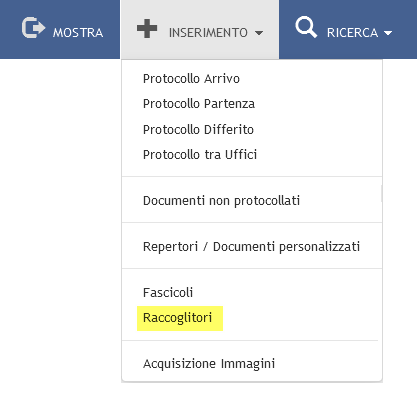This screenshot has height=395, width=417.
Task: Click the MOSTRA exit-arrow icon
Action: click(33, 27)
